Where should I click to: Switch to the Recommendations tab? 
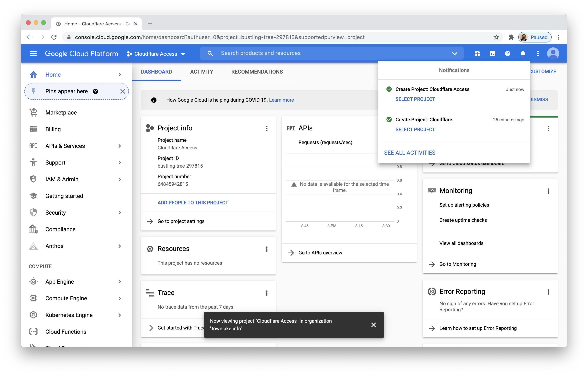coord(257,72)
